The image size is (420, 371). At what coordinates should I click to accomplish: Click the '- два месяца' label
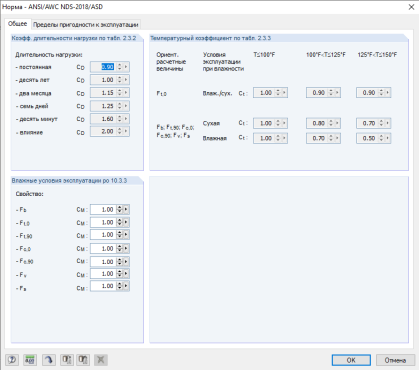click(33, 93)
